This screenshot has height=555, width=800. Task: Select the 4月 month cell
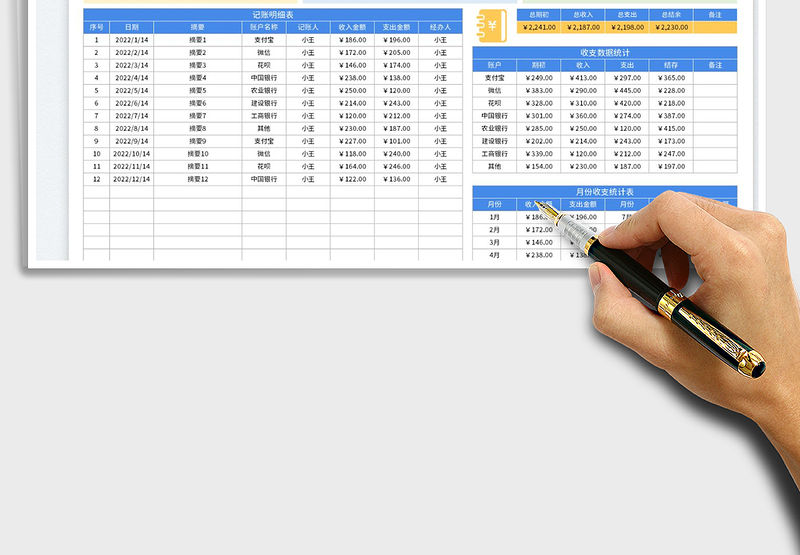tap(494, 255)
